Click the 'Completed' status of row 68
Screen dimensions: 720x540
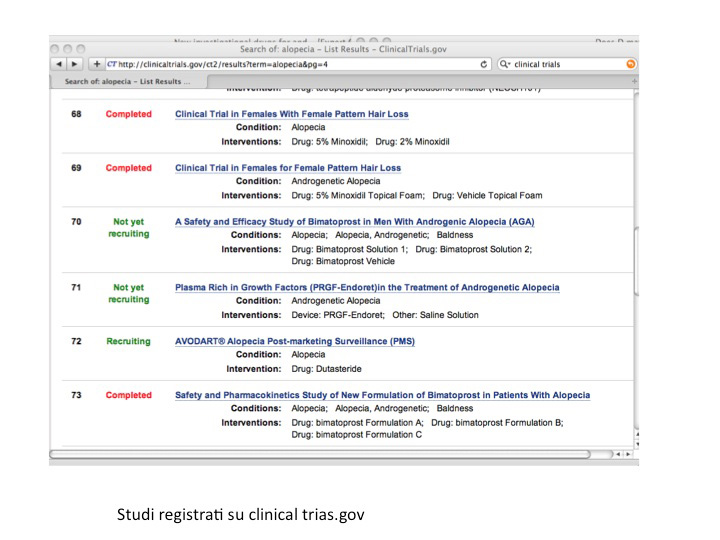point(129,114)
